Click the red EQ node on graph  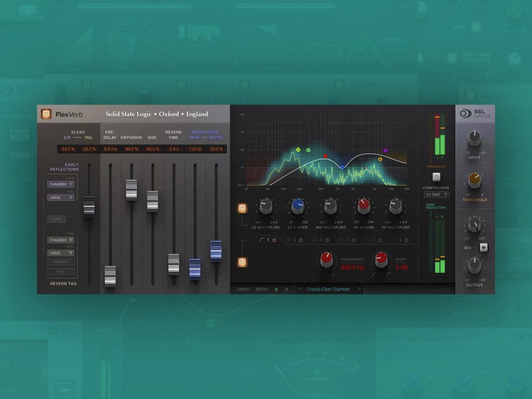325,156
